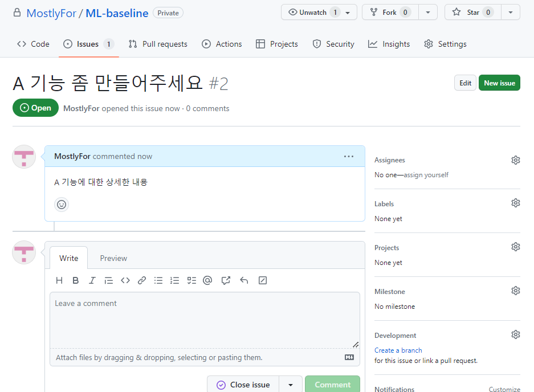Add a link using the chain icon
This screenshot has width=534, height=392.
pyautogui.click(x=142, y=280)
